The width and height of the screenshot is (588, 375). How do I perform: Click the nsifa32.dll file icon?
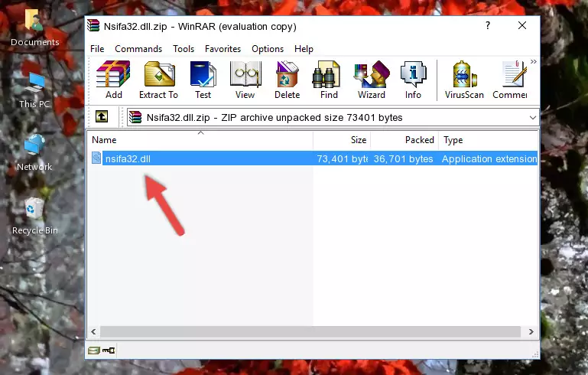coord(96,158)
